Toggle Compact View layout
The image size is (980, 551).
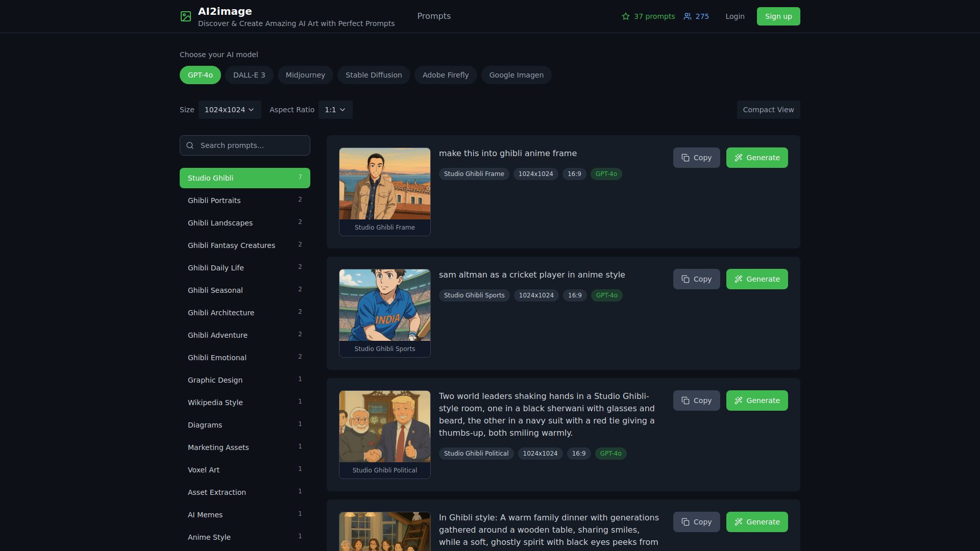[x=768, y=110]
